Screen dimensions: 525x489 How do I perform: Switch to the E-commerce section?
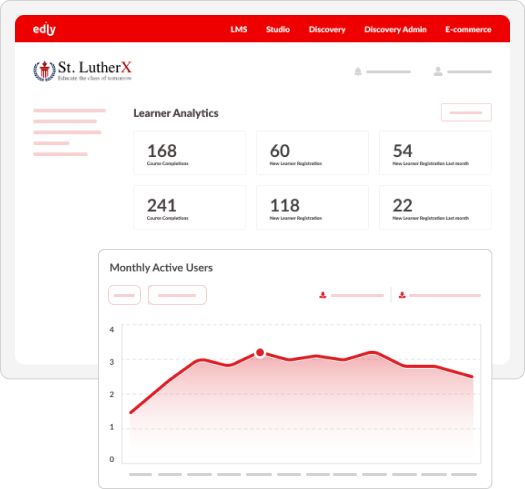[x=468, y=29]
